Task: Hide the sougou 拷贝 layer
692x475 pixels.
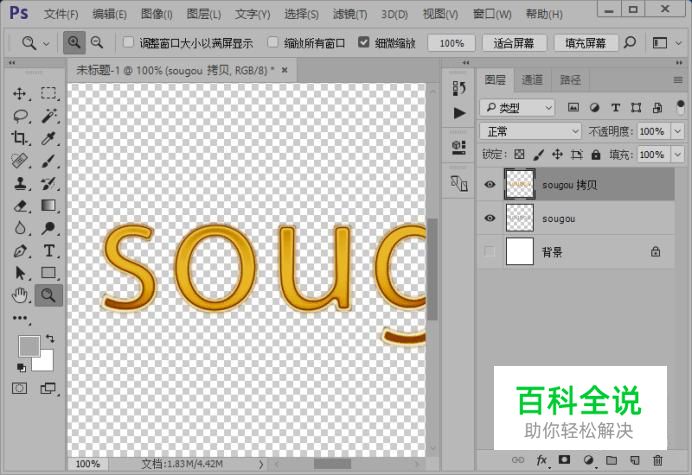Action: [489, 184]
